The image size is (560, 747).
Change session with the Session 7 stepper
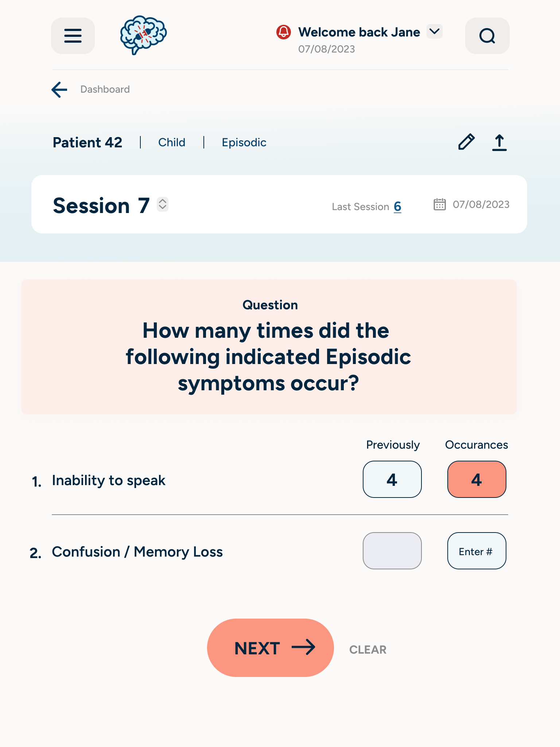click(x=163, y=204)
